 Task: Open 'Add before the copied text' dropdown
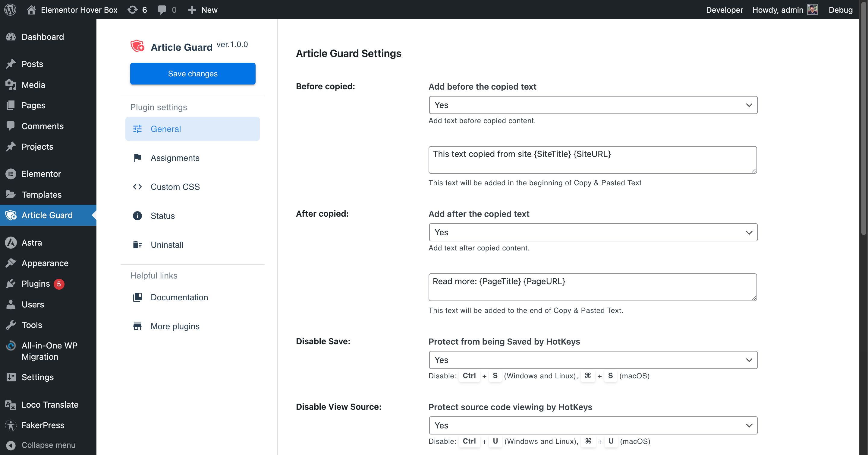point(593,105)
